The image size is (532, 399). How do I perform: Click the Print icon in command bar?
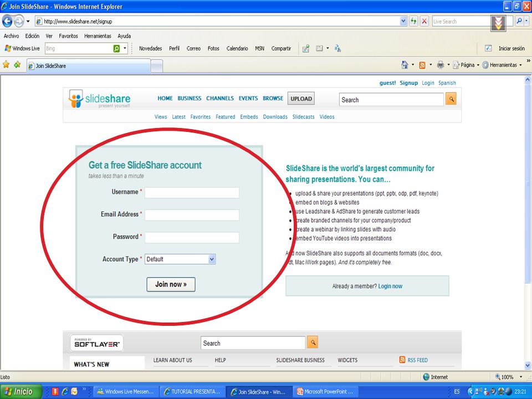pyautogui.click(x=441, y=65)
